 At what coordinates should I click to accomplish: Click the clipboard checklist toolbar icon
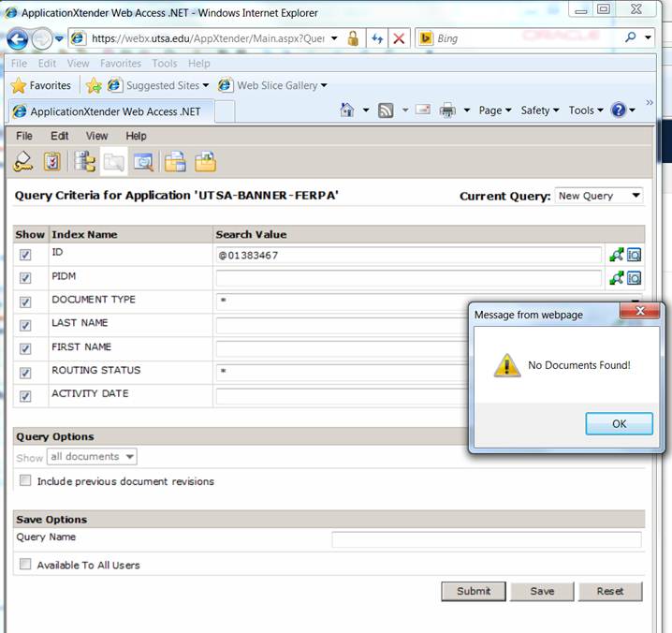point(52,162)
